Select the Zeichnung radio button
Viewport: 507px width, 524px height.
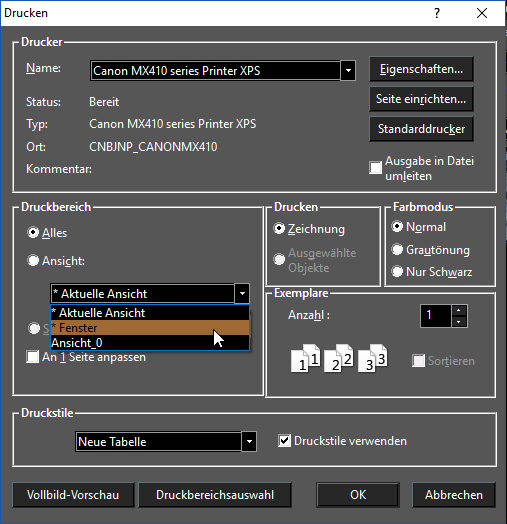coord(279,229)
